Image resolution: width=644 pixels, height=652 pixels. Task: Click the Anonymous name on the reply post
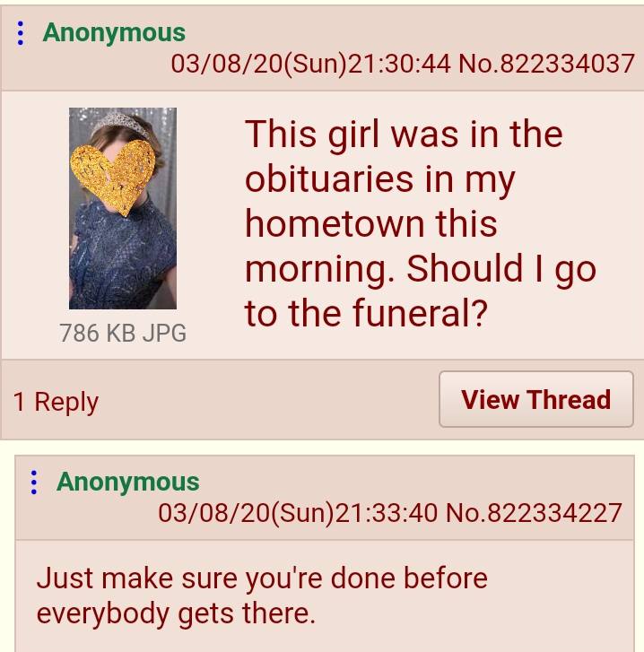[x=127, y=482]
